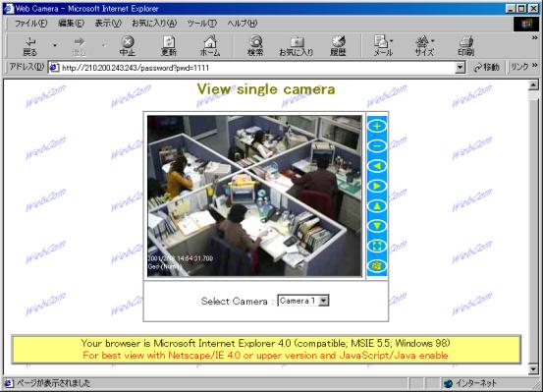Click the vertical scrollbar up arrow
The image size is (543, 392).
point(533,84)
